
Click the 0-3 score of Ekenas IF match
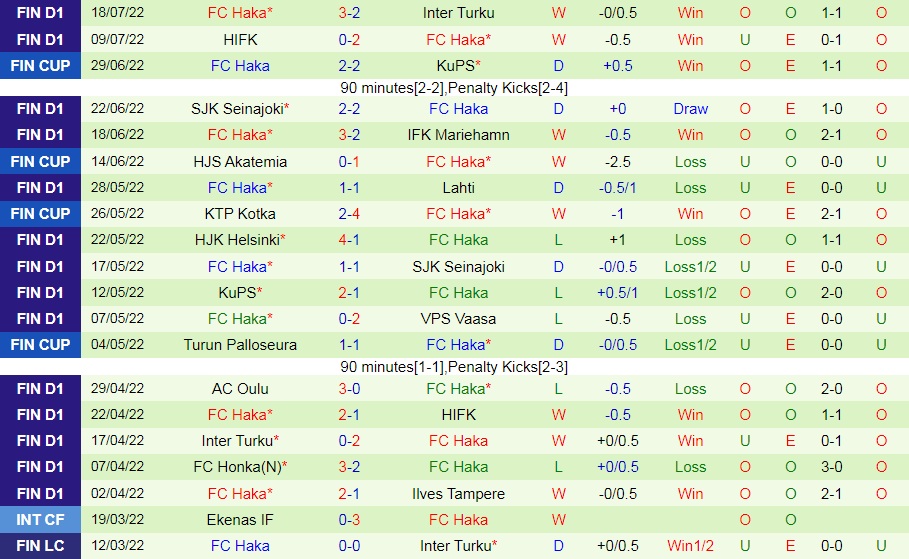[x=349, y=520]
